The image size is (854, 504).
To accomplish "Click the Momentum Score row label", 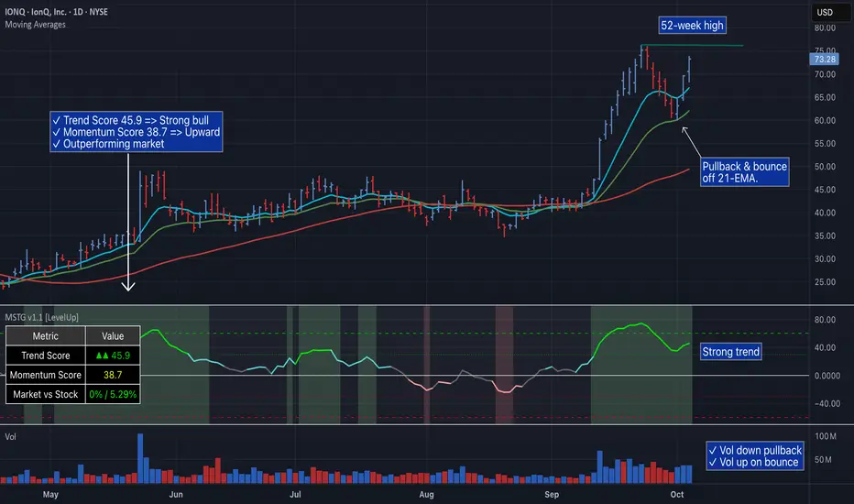I will pos(45,375).
